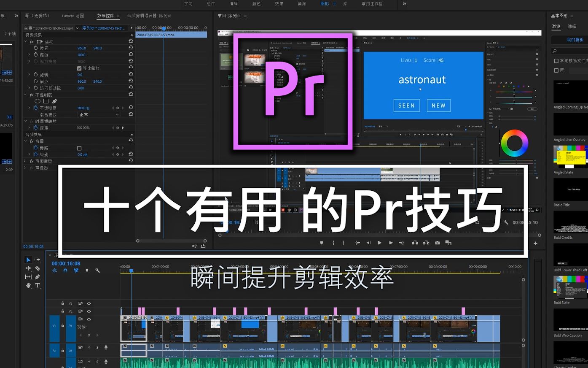
Task: Step back one frame in program monitor
Action: [368, 243]
